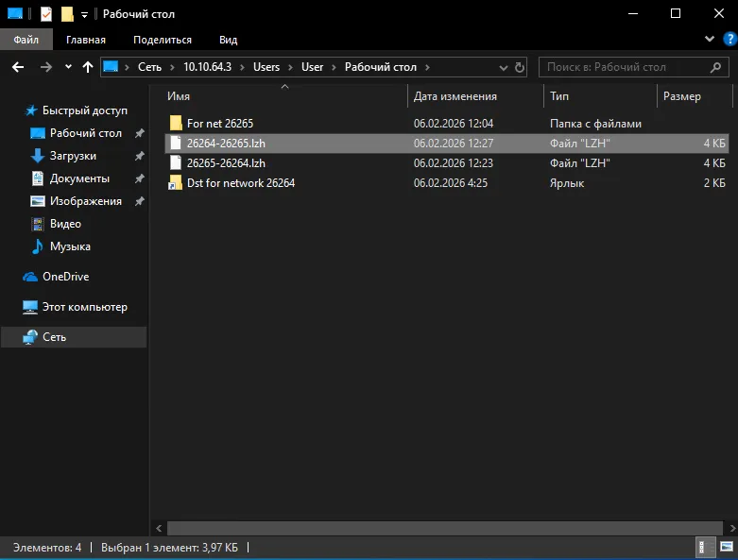Open Рабочий стол in the sidebar
This screenshot has width=738, height=560.
tap(86, 133)
